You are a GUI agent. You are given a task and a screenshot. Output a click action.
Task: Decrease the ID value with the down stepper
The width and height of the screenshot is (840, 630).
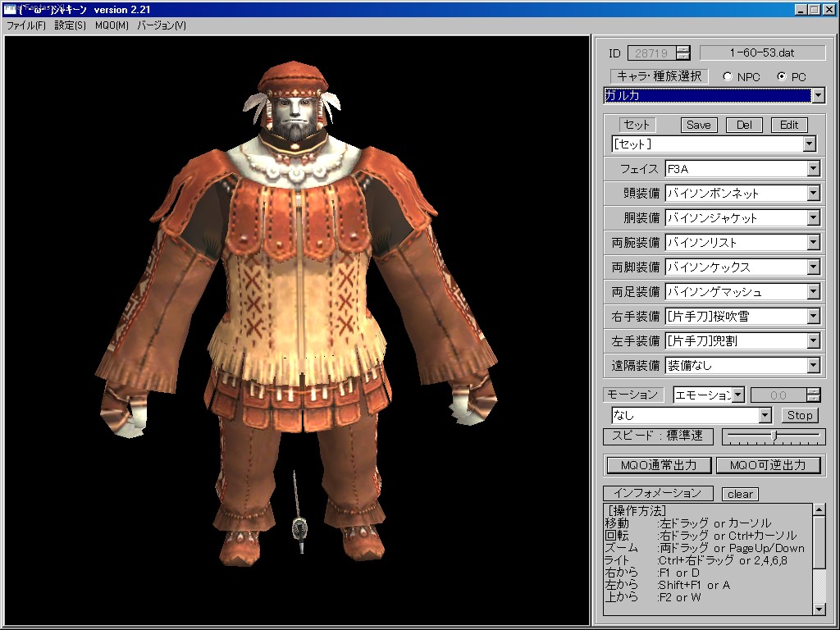(x=683, y=57)
